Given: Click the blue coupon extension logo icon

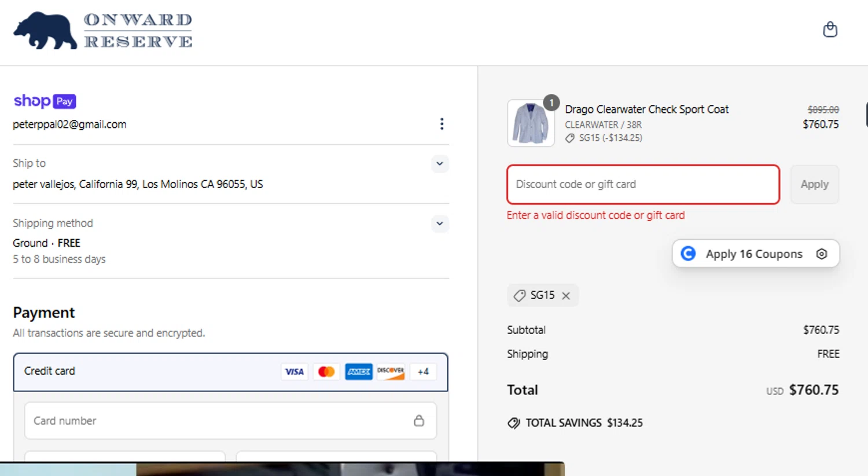Looking at the screenshot, I should tap(688, 254).
